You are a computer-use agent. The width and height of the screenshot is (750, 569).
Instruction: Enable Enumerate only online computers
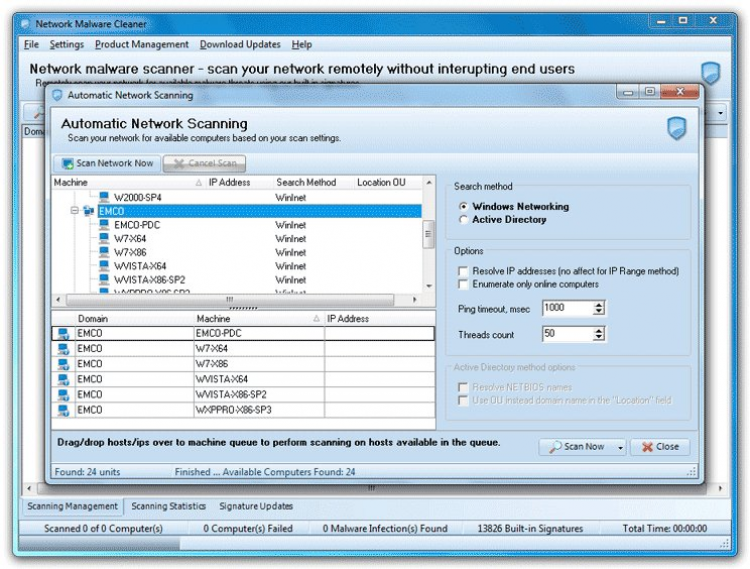point(463,284)
